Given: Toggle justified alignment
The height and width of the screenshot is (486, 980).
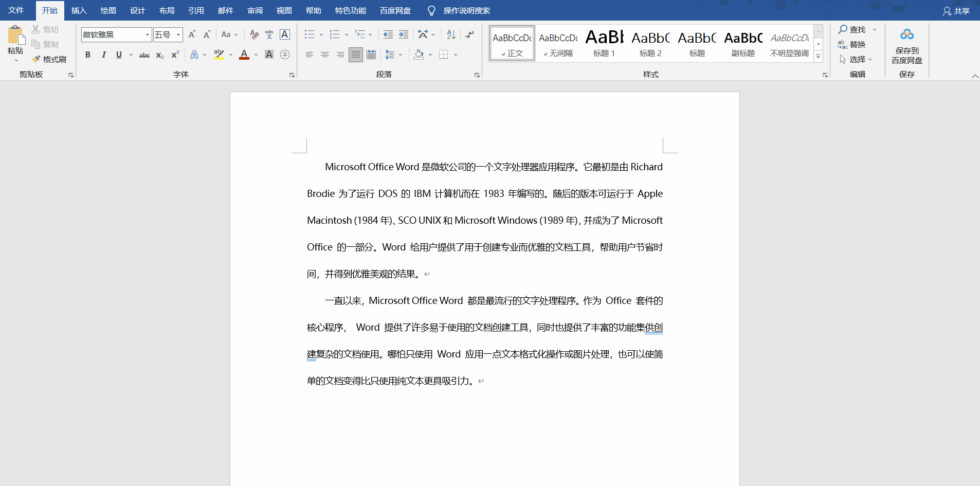Looking at the screenshot, I should [355, 55].
